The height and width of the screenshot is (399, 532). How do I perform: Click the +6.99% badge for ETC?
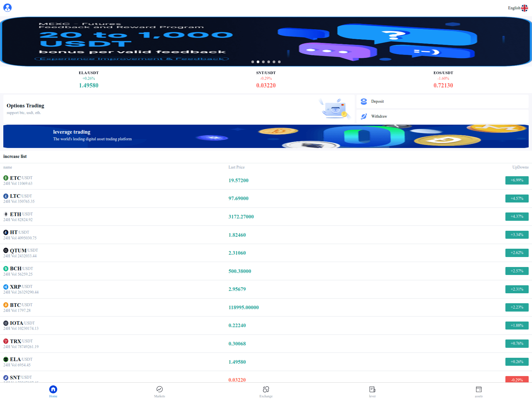click(x=517, y=180)
